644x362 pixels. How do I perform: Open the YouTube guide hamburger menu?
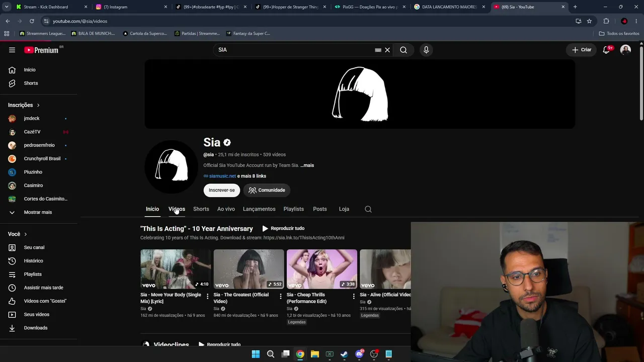[12, 50]
